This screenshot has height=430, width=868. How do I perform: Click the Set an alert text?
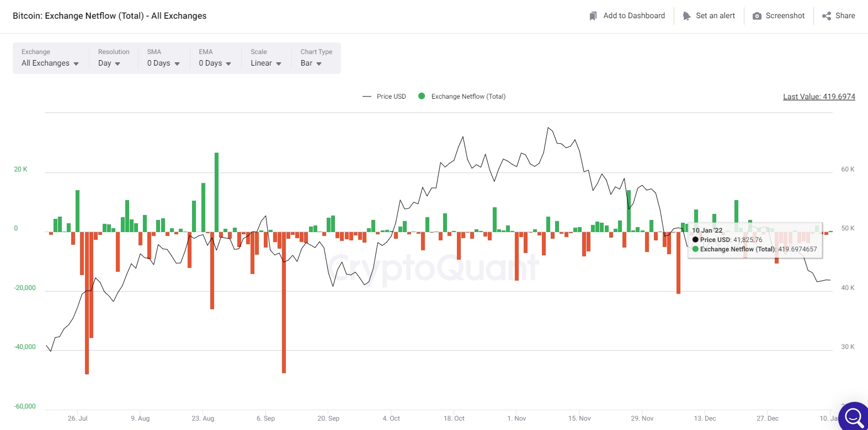[715, 16]
